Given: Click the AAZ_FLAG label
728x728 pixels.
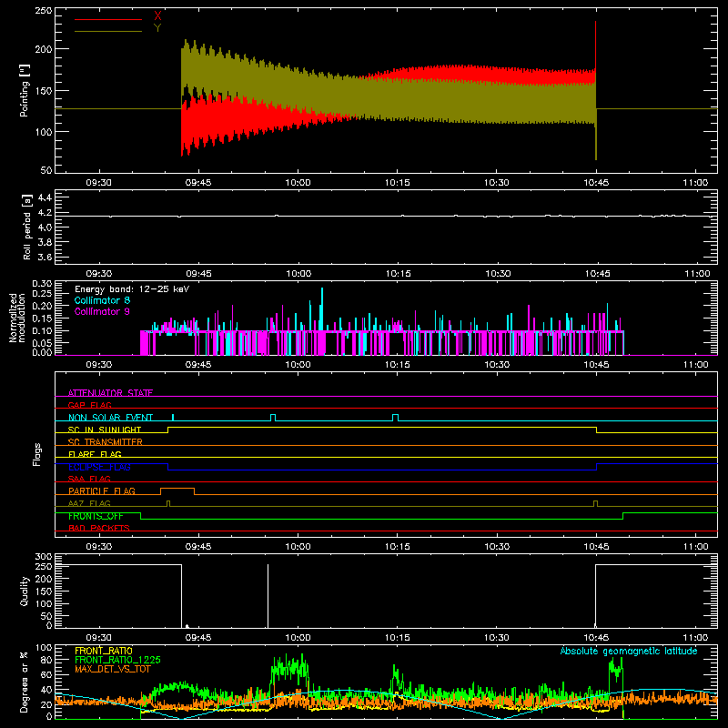Looking at the screenshot, I should coord(89,503).
